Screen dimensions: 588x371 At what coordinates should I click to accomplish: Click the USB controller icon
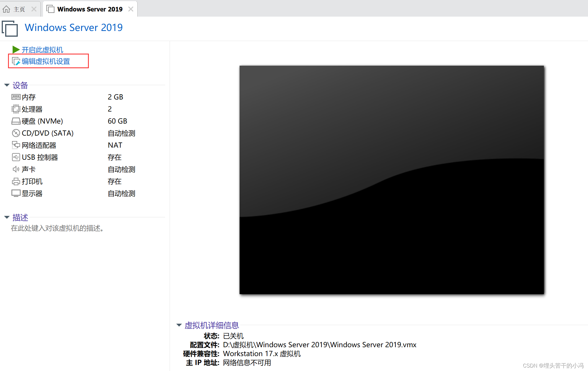tap(16, 157)
